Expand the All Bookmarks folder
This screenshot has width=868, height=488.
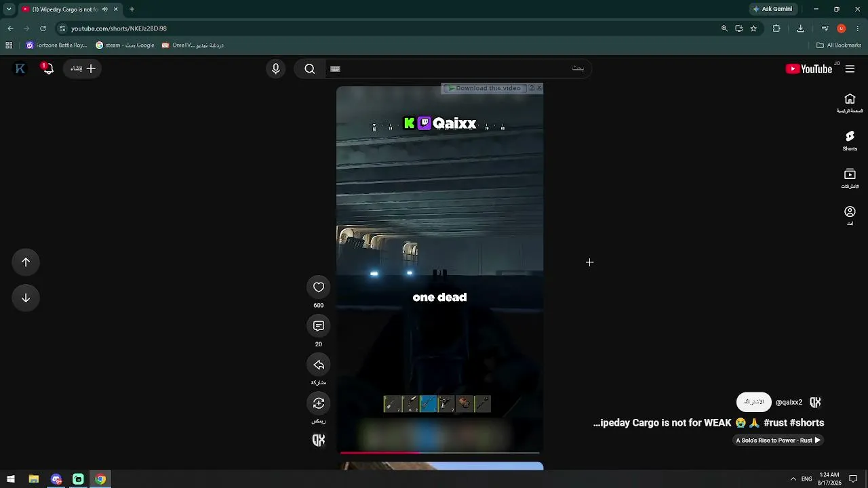coord(839,45)
